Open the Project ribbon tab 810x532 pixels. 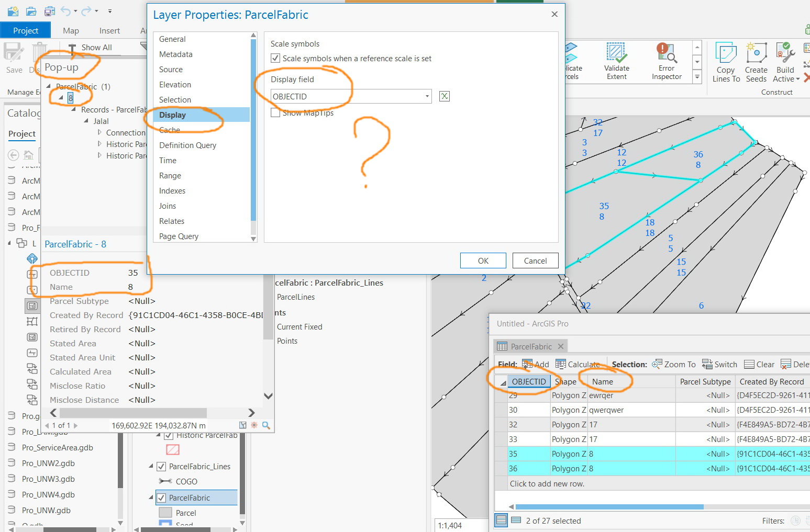26,30
